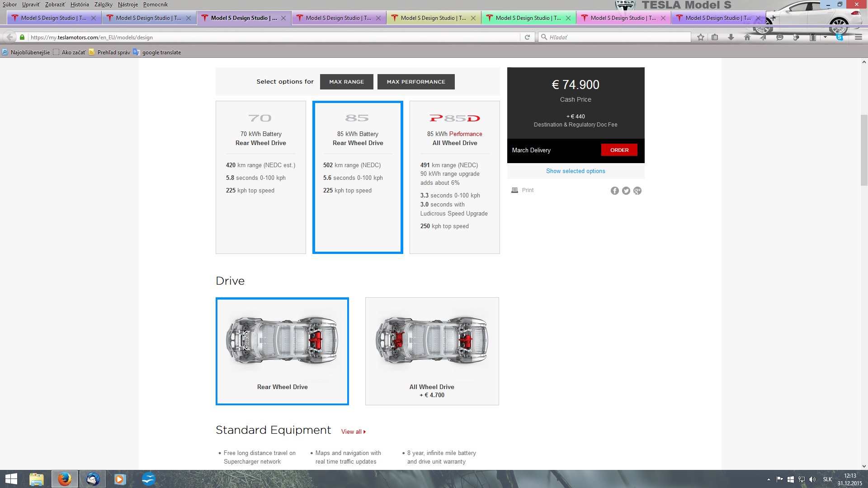Close the active Model S Design Studio tab

tap(283, 18)
